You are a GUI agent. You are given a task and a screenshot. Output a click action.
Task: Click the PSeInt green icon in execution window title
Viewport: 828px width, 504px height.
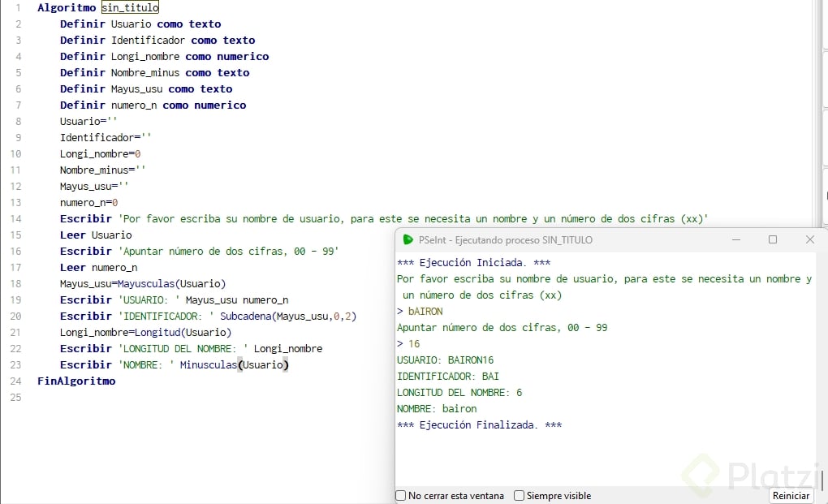[408, 239]
